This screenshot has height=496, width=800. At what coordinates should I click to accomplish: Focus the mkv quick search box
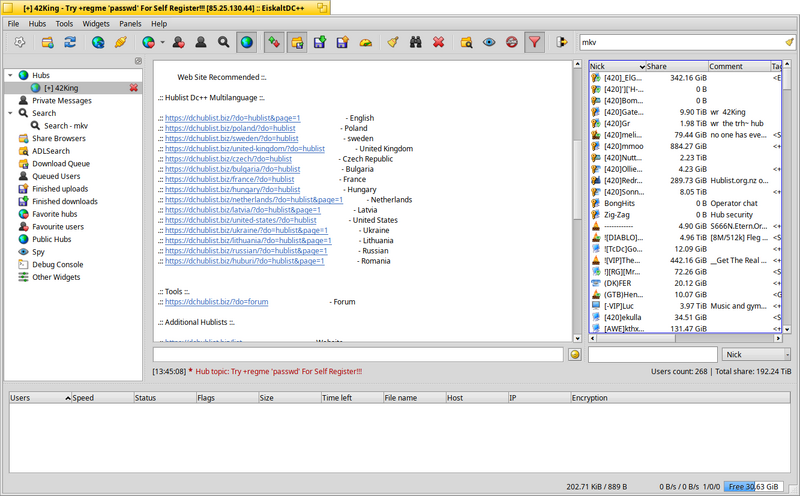coord(682,42)
